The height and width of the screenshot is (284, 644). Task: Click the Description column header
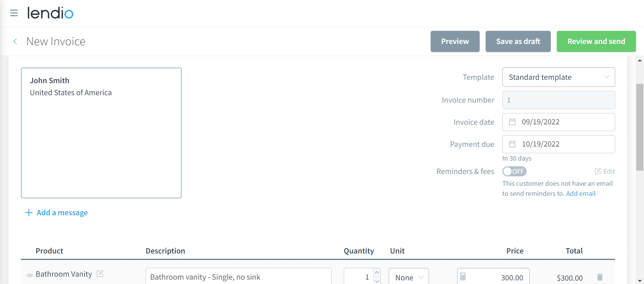[x=165, y=251]
